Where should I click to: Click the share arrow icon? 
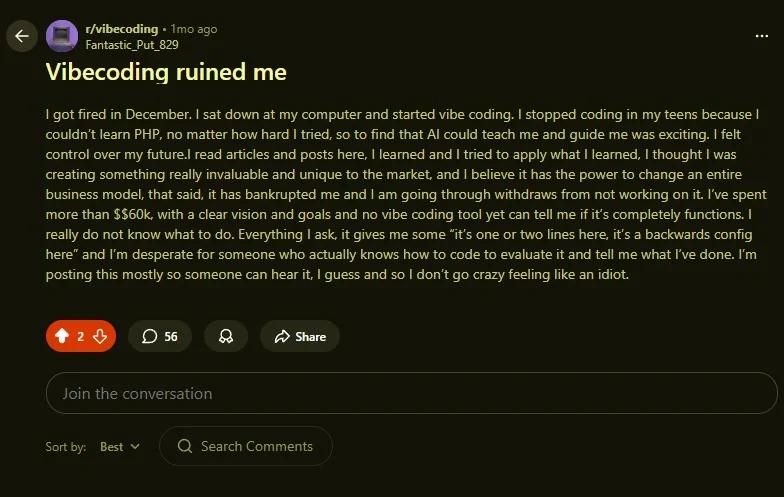pyautogui.click(x=282, y=337)
